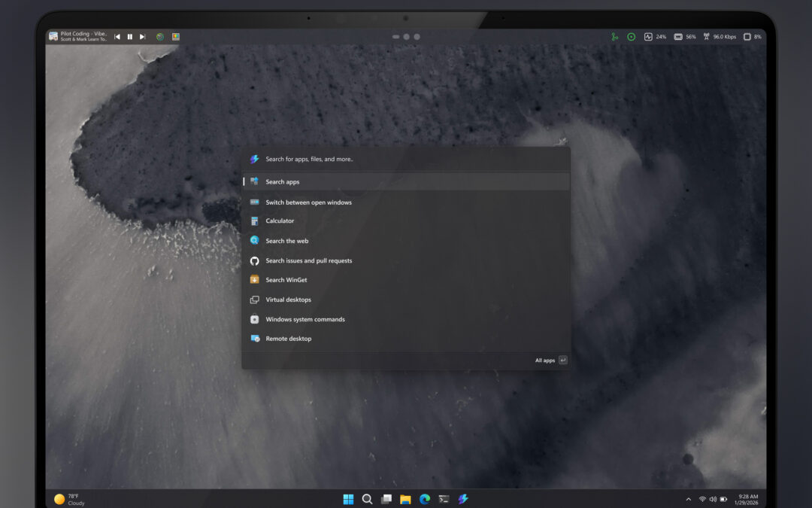Screen dimensions: 812x508
Task: Open Windows Terminal from the taskbar
Action: pos(444,498)
